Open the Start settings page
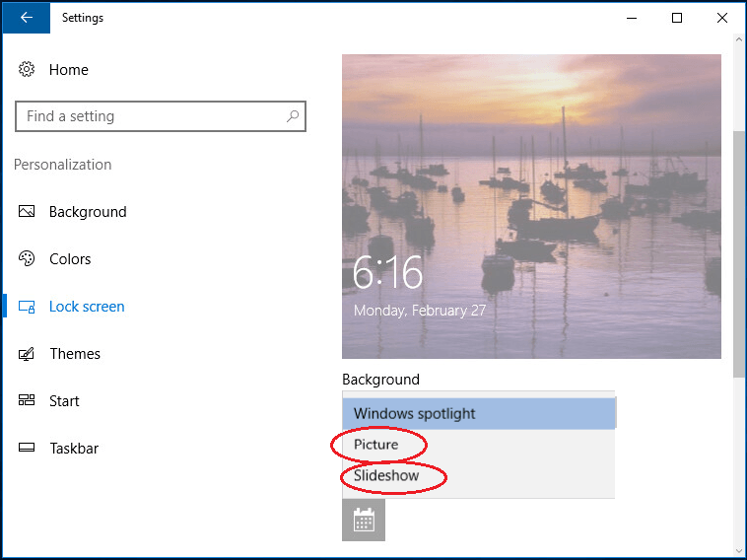The width and height of the screenshot is (747, 560). (x=64, y=401)
